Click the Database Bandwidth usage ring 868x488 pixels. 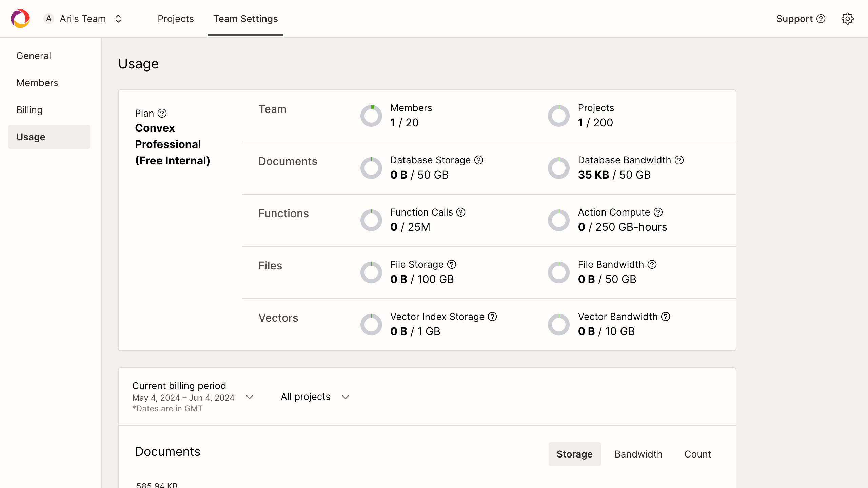click(x=559, y=168)
